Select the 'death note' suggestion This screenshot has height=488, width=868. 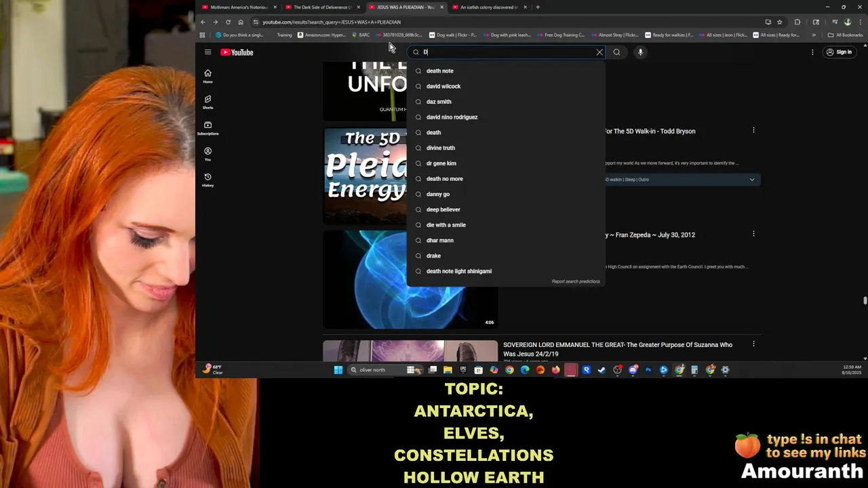tap(505, 70)
